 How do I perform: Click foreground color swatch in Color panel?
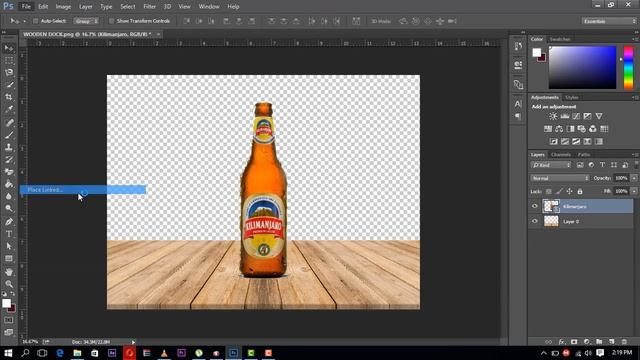click(536, 52)
